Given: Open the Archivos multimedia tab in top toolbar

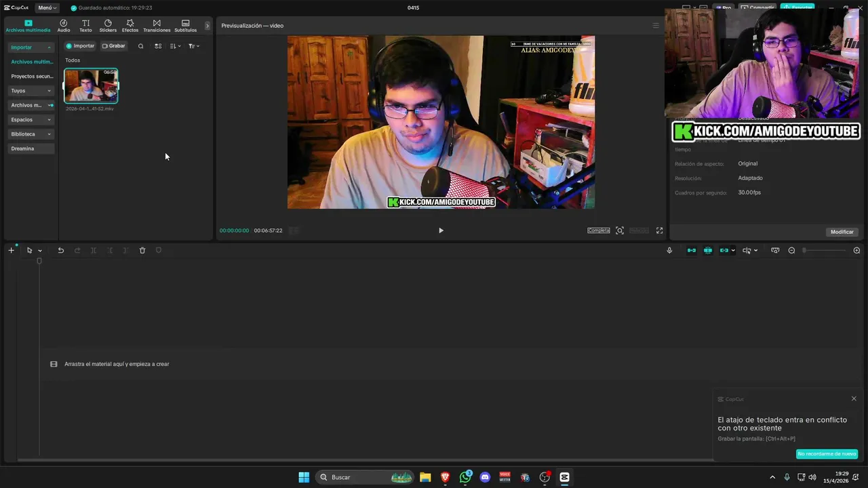Looking at the screenshot, I should (x=28, y=26).
